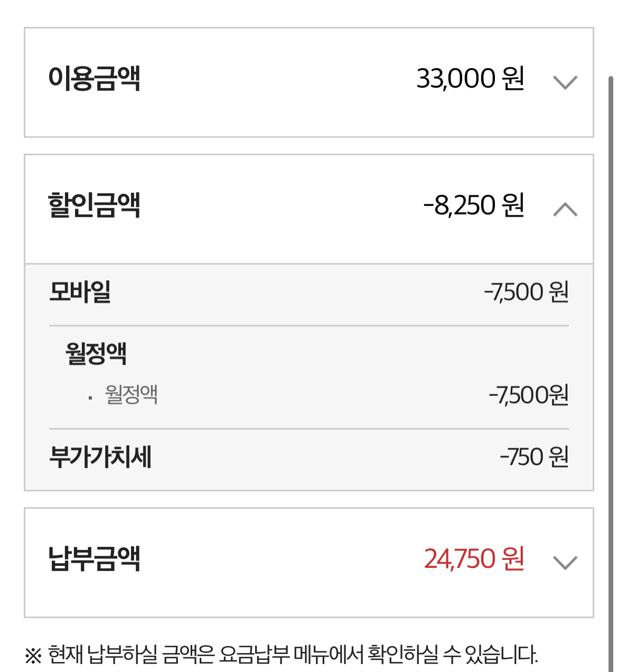
Task: Click the gray 월정액 bulleted item
Action: [132, 394]
